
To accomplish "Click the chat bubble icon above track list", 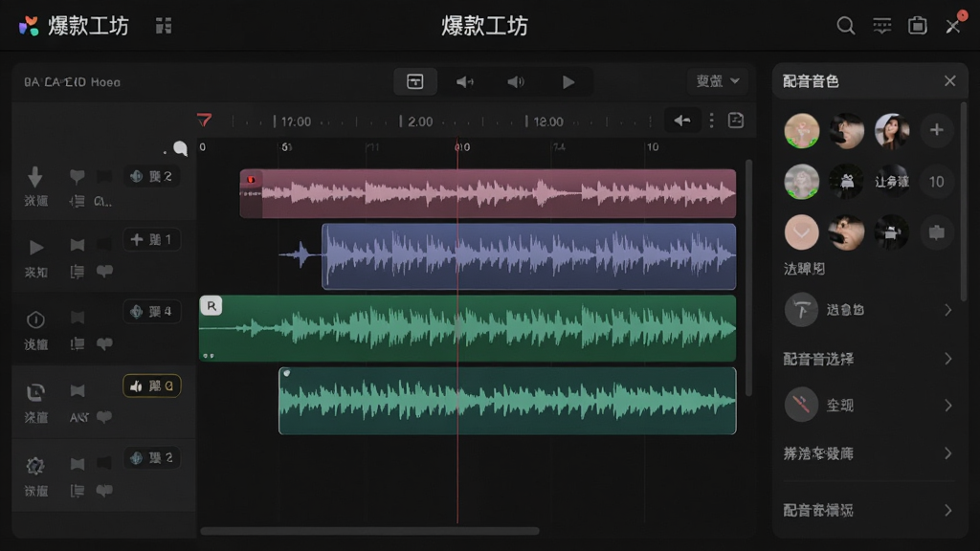I will [x=180, y=148].
